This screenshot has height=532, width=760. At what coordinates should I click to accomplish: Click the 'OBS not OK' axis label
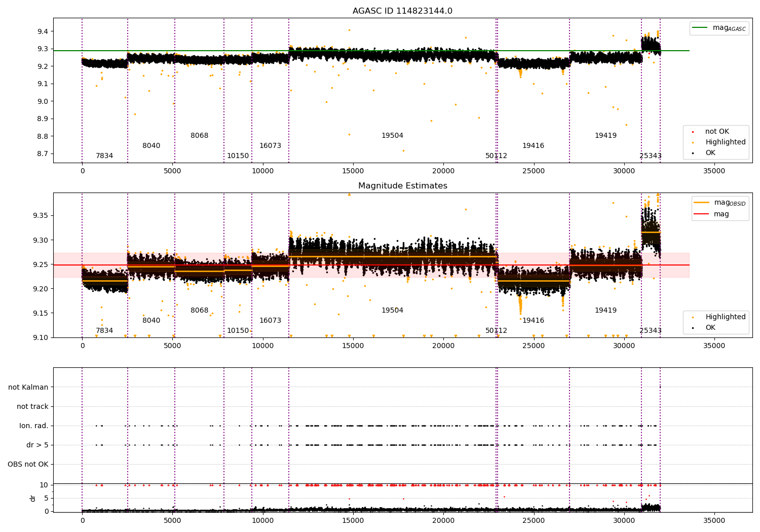click(x=28, y=464)
